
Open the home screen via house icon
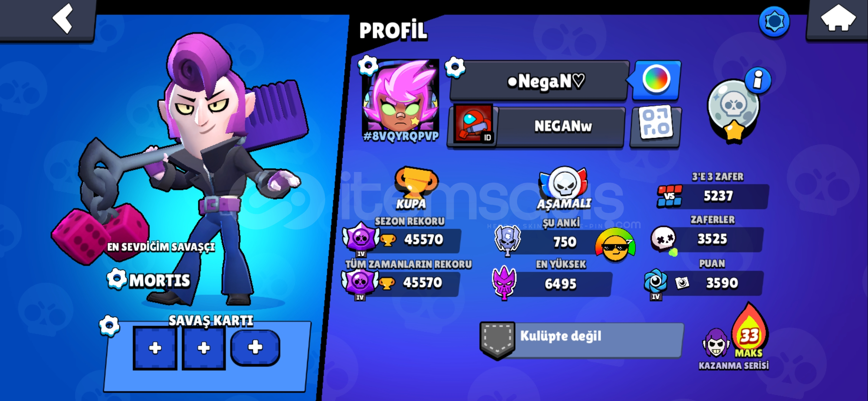(x=838, y=18)
